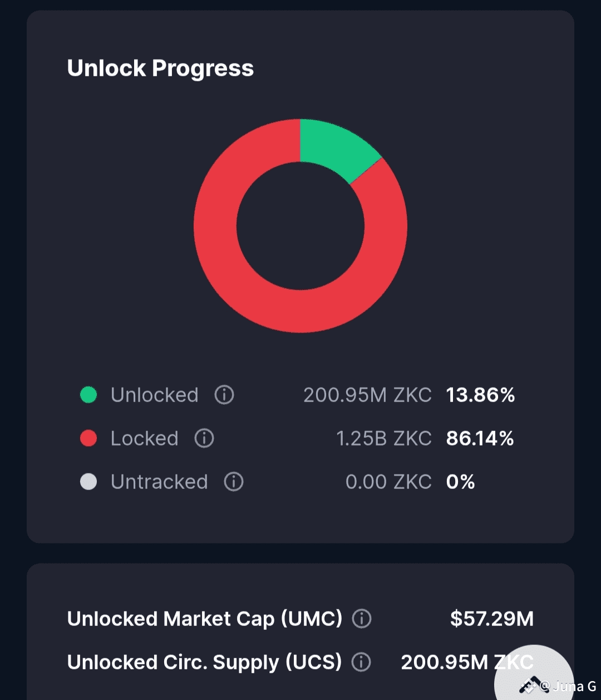Viewport: 601px width, 700px height.
Task: Click info icon beside Untracked
Action: (234, 482)
